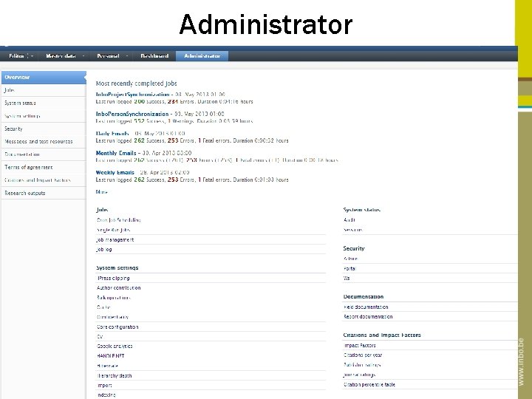This screenshot has height=399, width=532.
Task: Open HANDLE.NET setting
Action: [111, 356]
